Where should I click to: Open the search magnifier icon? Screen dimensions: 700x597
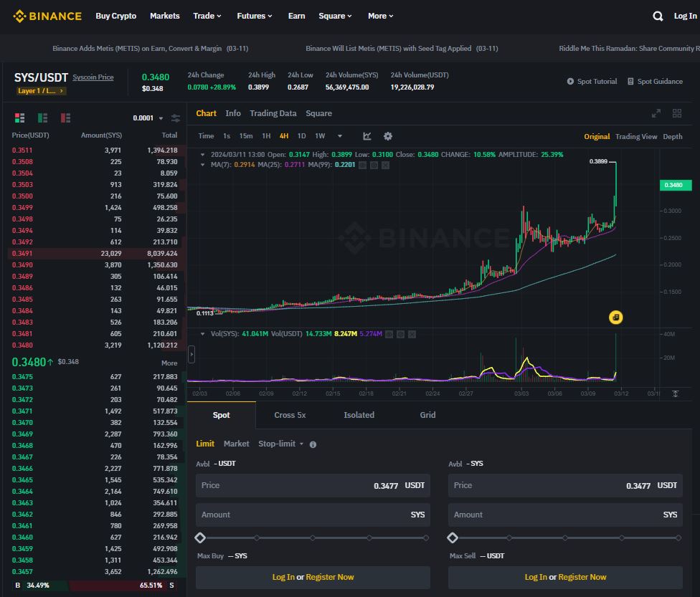[x=657, y=16]
